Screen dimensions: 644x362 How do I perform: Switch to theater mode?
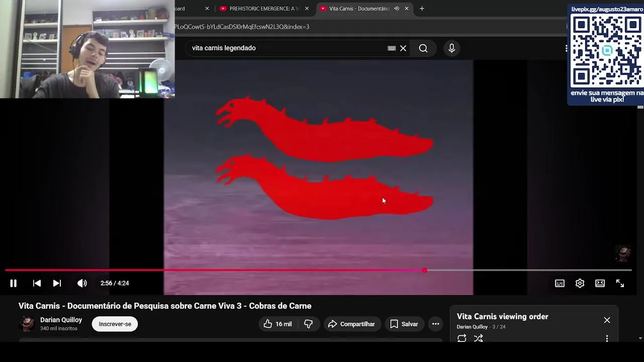pos(600,283)
